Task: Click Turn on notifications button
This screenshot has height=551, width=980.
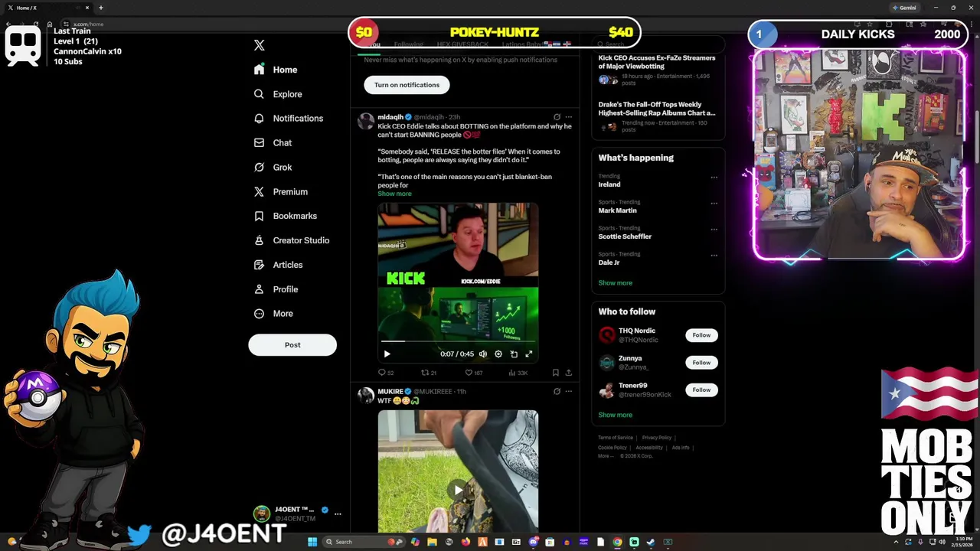Action: 407,85
